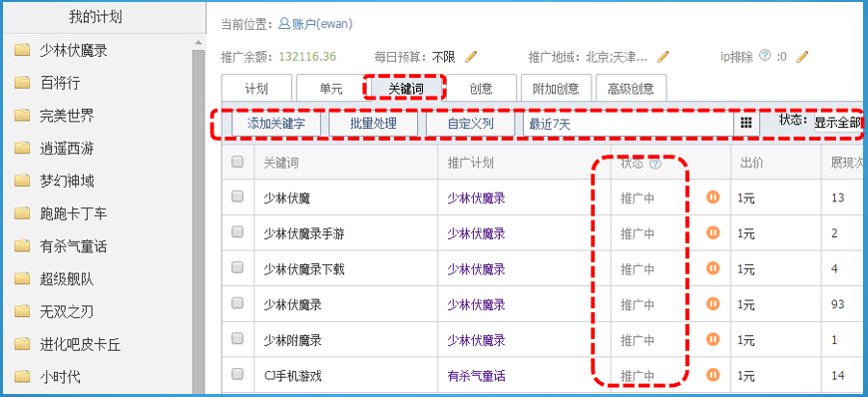Click pause icon for 少林伏魔 keyword

click(x=712, y=198)
